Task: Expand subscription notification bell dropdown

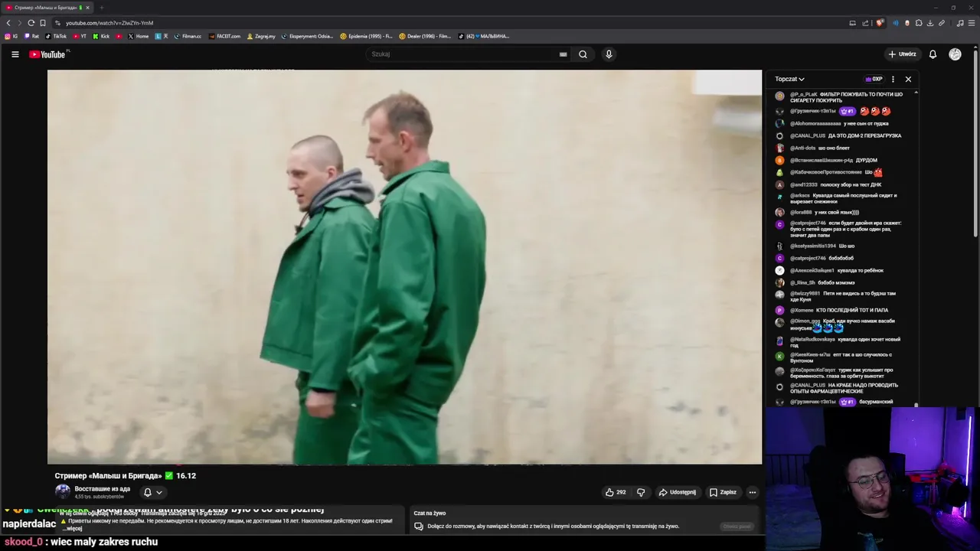Action: 152,492
